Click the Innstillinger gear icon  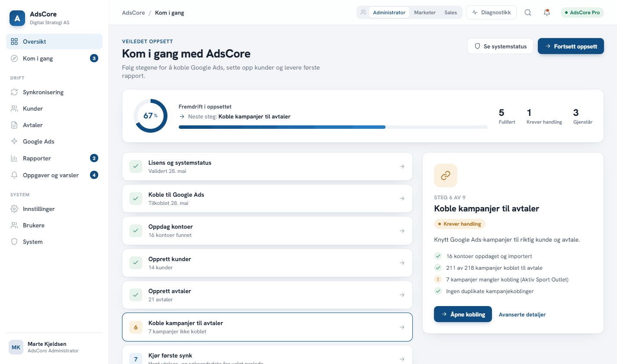click(x=14, y=209)
